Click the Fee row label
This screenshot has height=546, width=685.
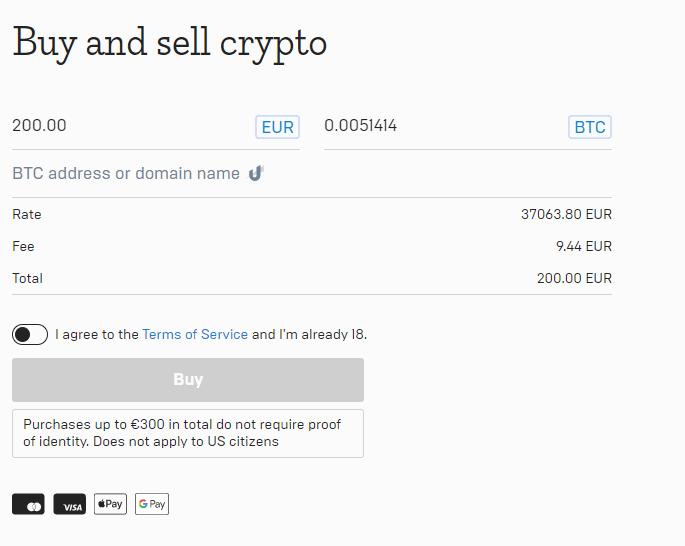pyautogui.click(x=23, y=246)
